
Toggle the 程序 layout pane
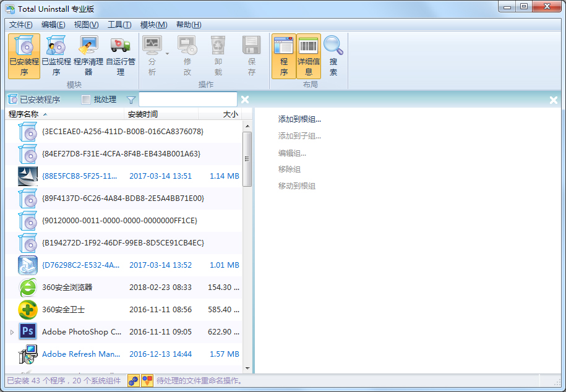(x=284, y=56)
